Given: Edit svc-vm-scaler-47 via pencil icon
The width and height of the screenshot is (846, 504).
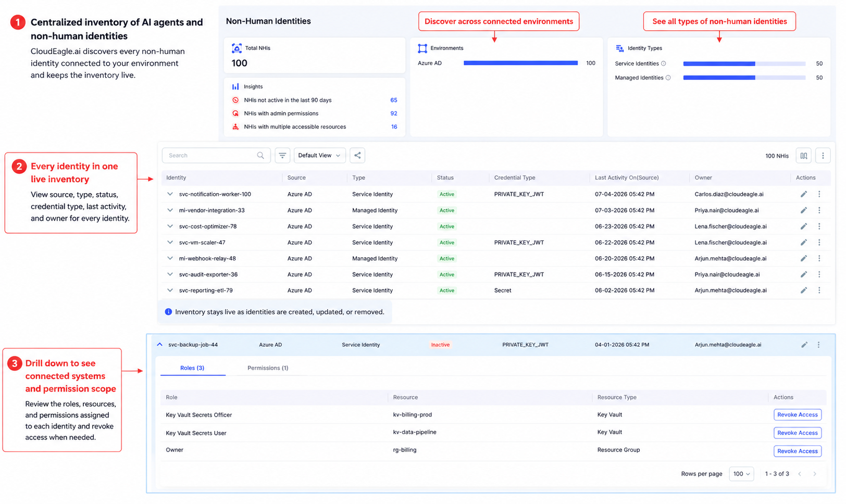Looking at the screenshot, I should coord(804,243).
